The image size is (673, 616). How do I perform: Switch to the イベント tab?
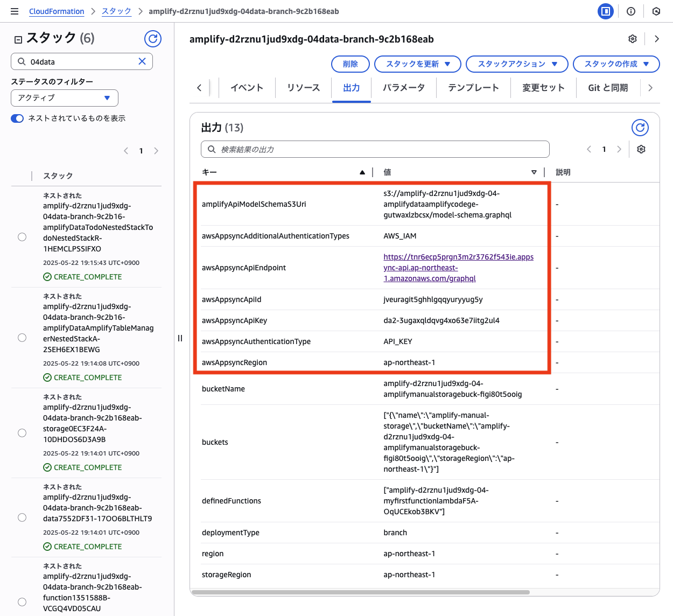pyautogui.click(x=247, y=88)
